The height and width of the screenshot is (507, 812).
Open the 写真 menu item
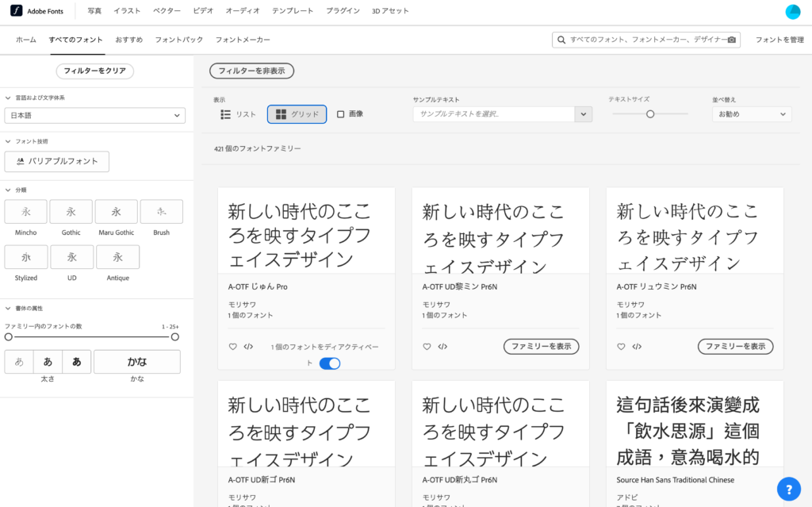[x=94, y=11]
